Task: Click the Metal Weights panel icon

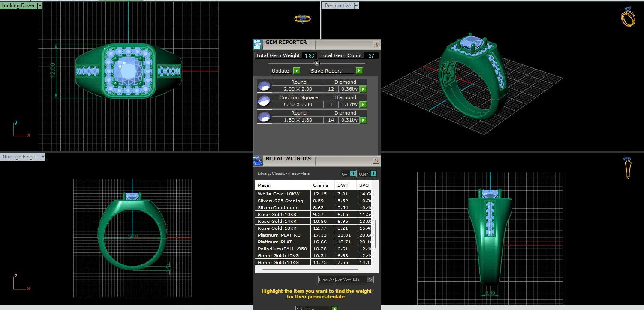Action: click(x=258, y=161)
